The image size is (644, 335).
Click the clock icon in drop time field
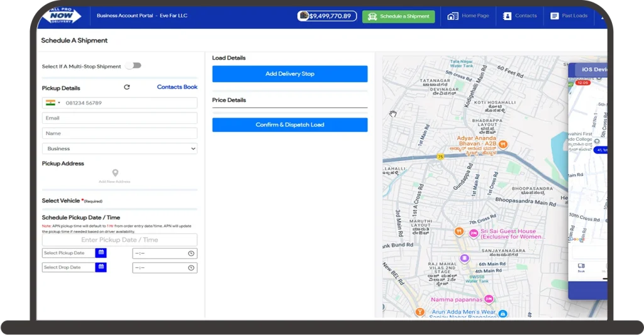191,268
